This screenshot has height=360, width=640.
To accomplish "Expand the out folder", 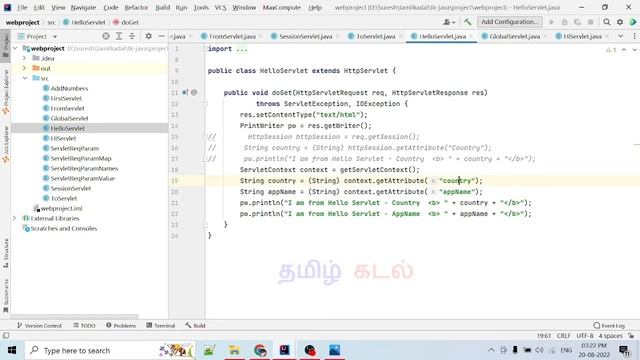I will click(x=24, y=68).
